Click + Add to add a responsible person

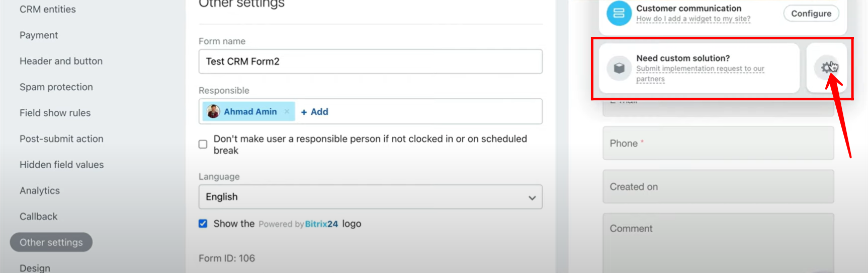[x=314, y=112]
